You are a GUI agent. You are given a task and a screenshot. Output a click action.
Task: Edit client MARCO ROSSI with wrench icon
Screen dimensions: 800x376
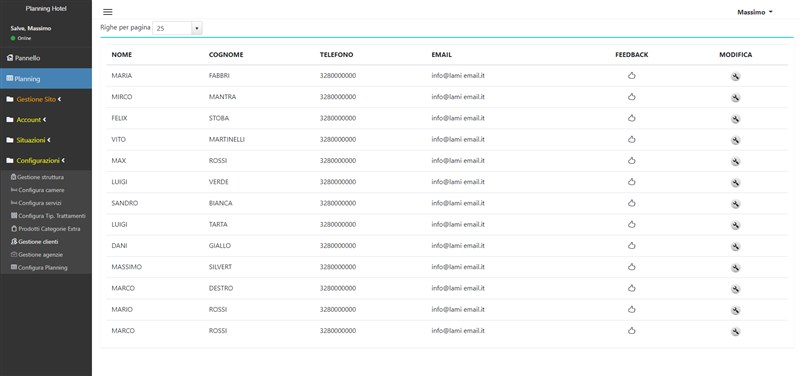[x=735, y=332]
